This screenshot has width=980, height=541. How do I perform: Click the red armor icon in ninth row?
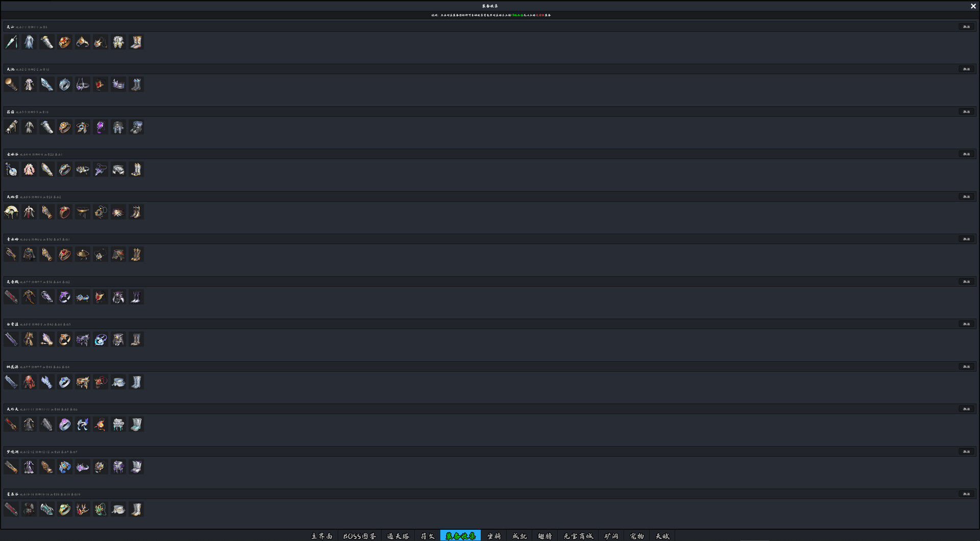click(x=29, y=382)
